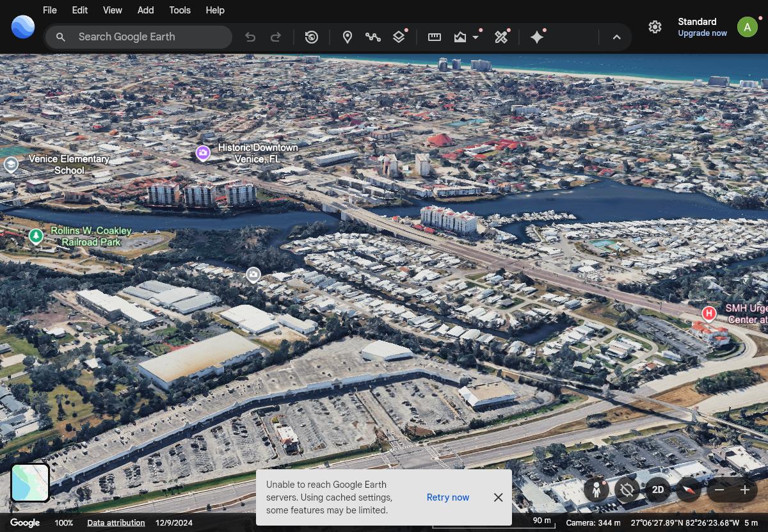Redo the last action

tap(276, 37)
